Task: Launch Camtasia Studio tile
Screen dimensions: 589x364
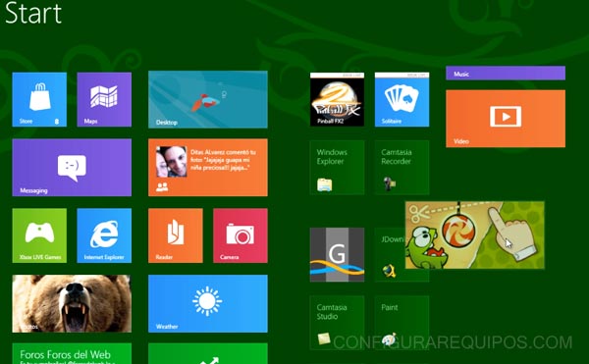Action: pos(337,323)
